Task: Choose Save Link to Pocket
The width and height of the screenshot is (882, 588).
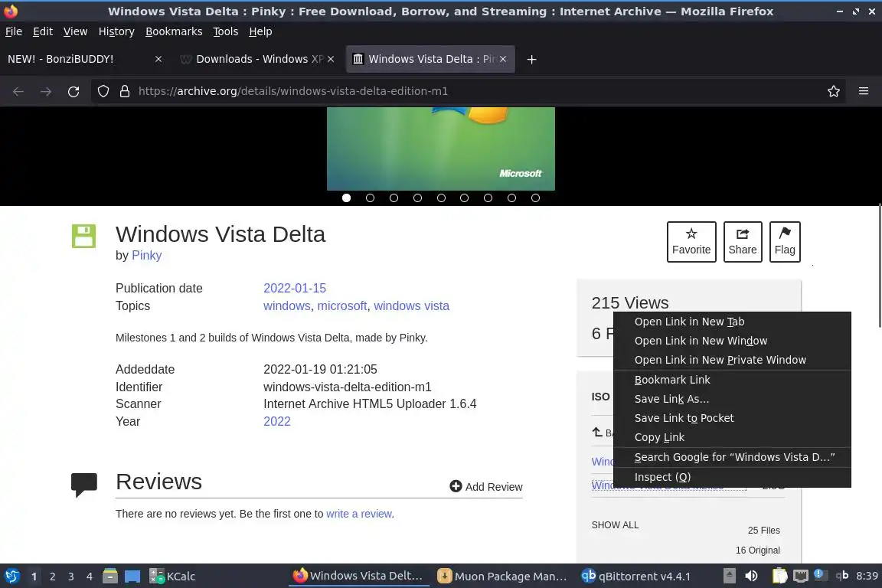Action: tap(732, 418)
